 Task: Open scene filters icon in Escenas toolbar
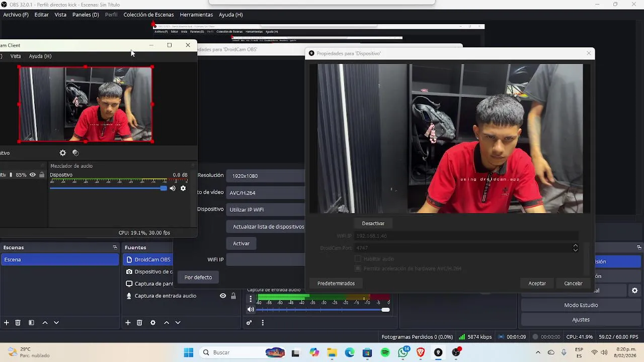point(31,323)
